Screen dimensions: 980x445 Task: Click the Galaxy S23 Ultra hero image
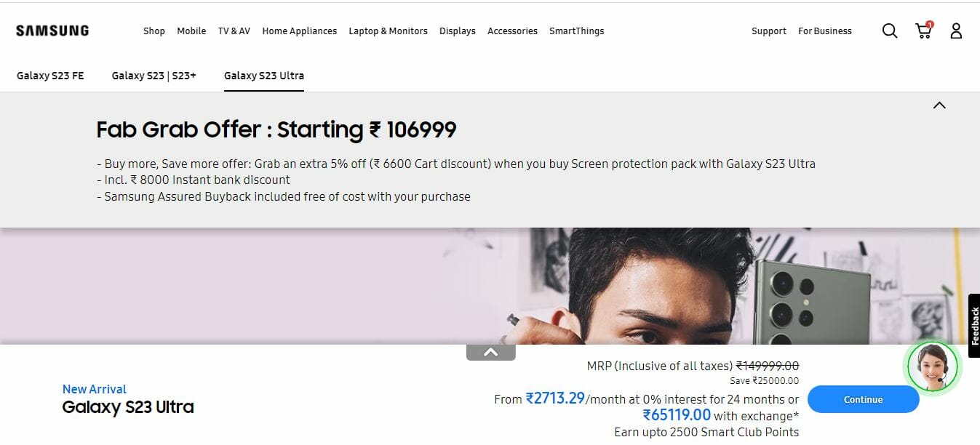pos(490,286)
